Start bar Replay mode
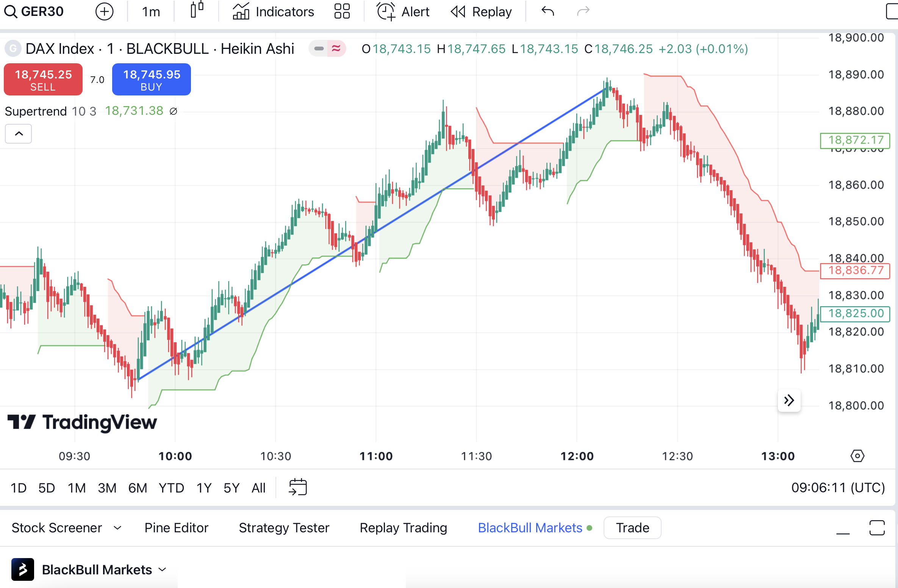Viewport: 898px width, 588px height. (481, 12)
